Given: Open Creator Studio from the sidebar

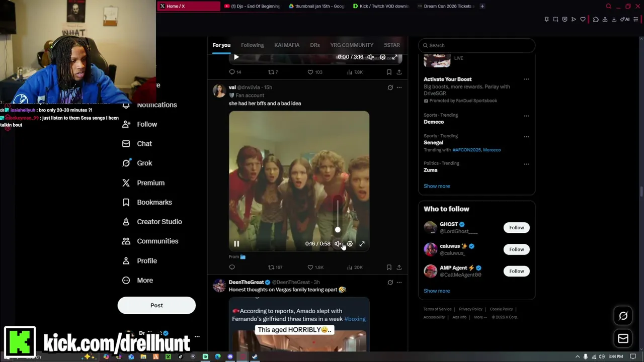Looking at the screenshot, I should coord(152,222).
